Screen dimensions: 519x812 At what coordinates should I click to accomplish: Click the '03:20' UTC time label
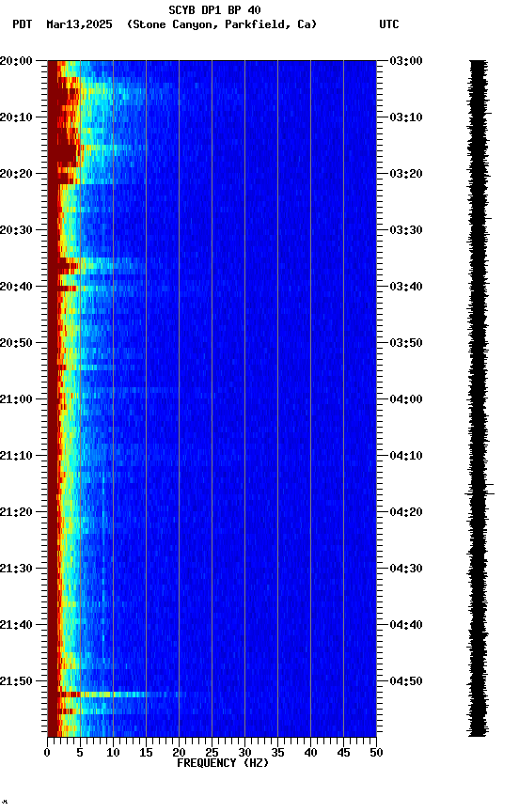406,174
